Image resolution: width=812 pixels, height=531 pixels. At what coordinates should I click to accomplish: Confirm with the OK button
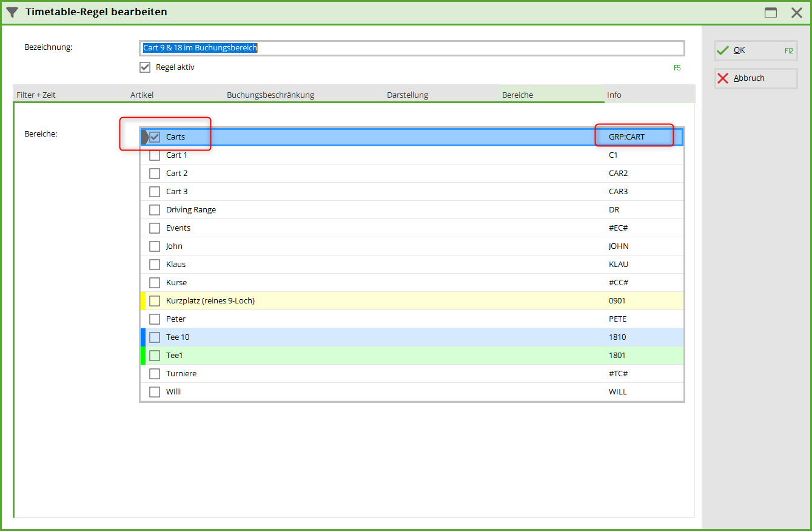point(756,51)
